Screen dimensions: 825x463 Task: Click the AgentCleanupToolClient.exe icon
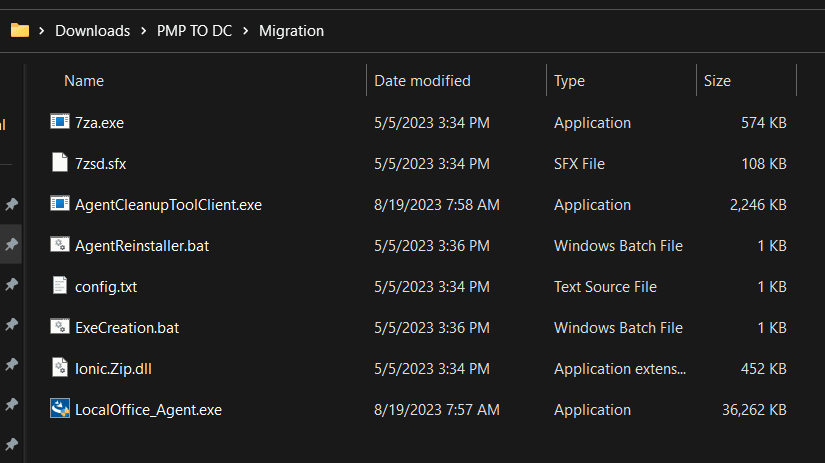[60, 204]
